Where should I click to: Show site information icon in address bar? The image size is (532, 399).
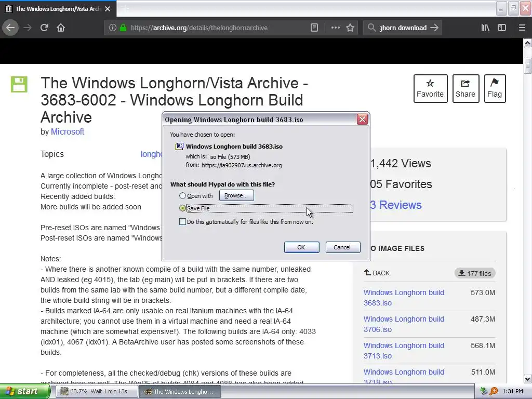pos(113,28)
